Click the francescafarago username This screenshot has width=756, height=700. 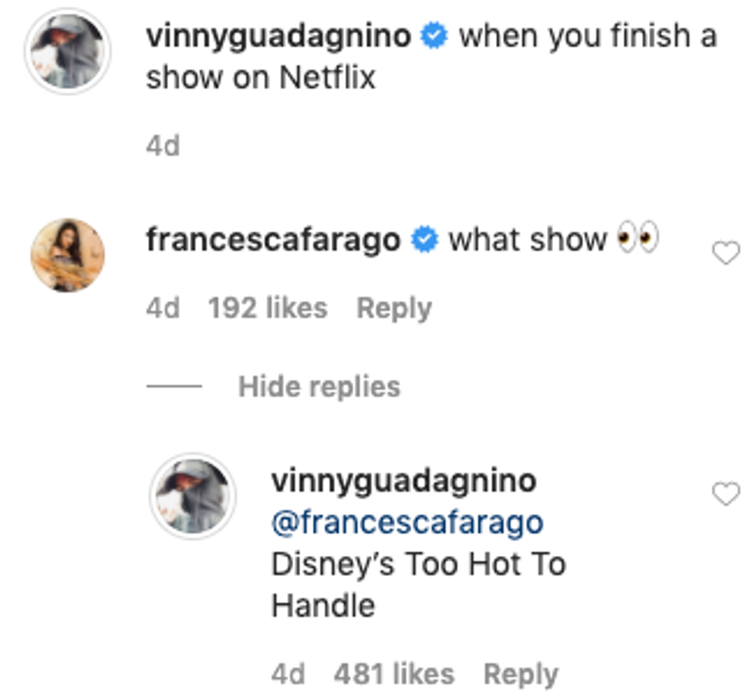click(x=273, y=241)
